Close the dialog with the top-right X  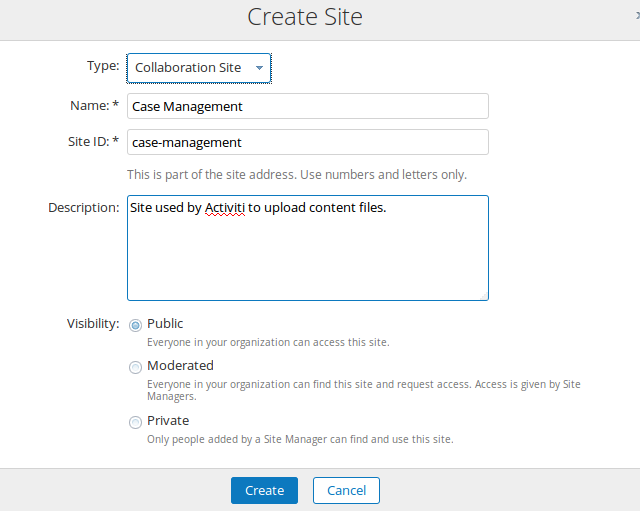[638, 16]
